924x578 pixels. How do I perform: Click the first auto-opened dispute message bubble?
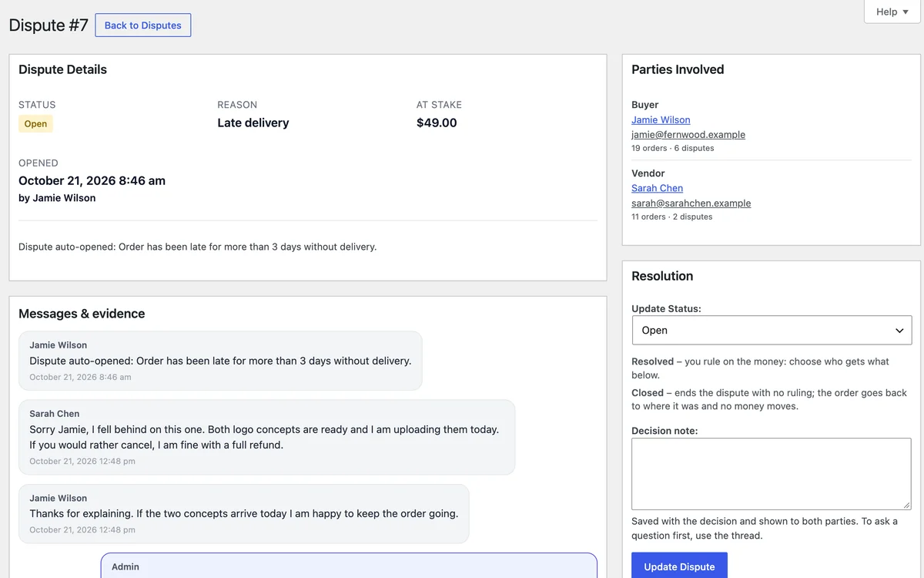click(x=220, y=361)
